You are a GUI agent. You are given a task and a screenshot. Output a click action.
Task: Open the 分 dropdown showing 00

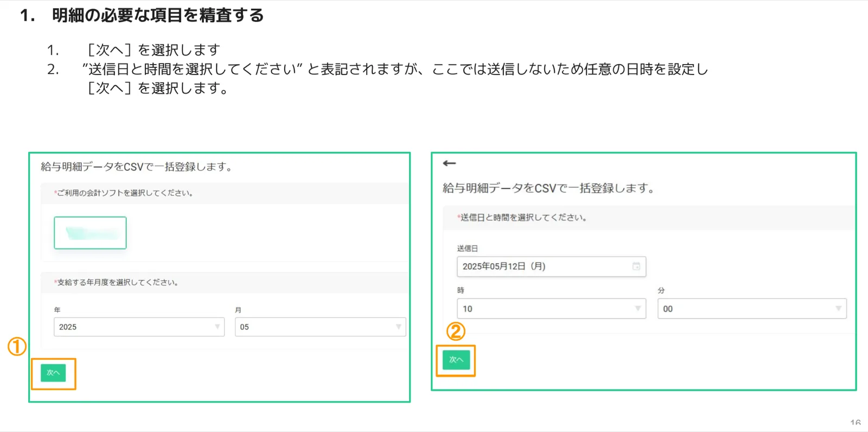pos(752,308)
